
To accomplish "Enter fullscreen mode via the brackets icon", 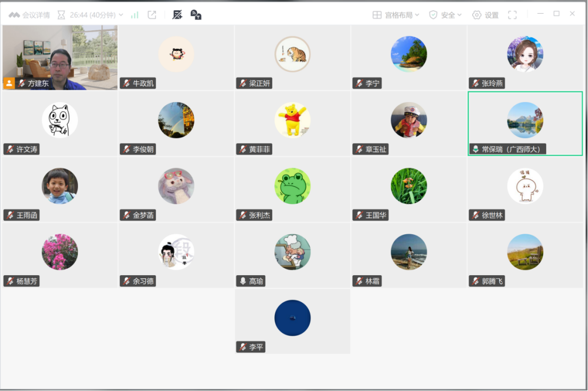I will 512,15.
